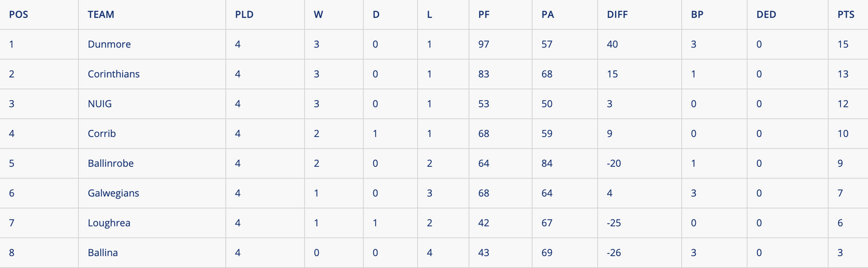Open the Loughrea team entry

click(109, 223)
